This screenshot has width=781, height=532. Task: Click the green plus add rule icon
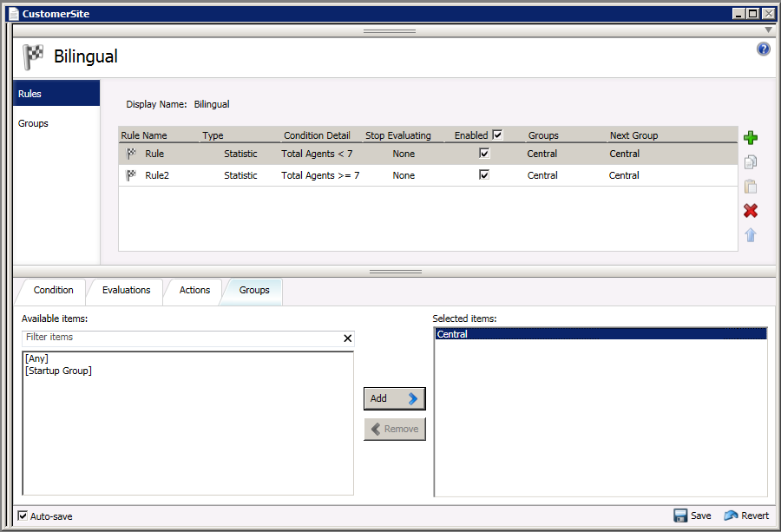pos(751,137)
